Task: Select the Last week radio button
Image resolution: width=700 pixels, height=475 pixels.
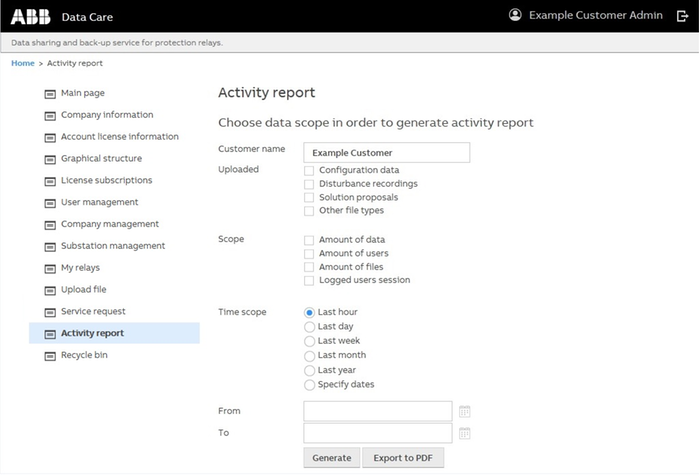Action: 309,341
